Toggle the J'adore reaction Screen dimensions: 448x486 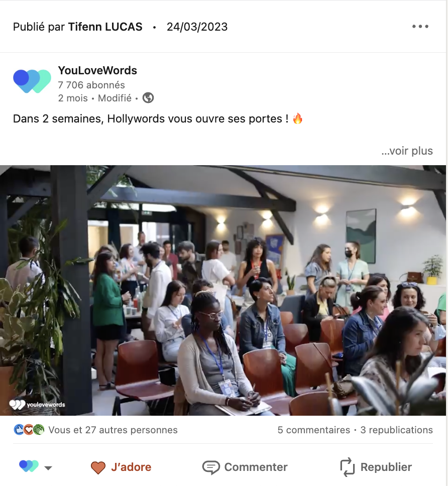(121, 467)
